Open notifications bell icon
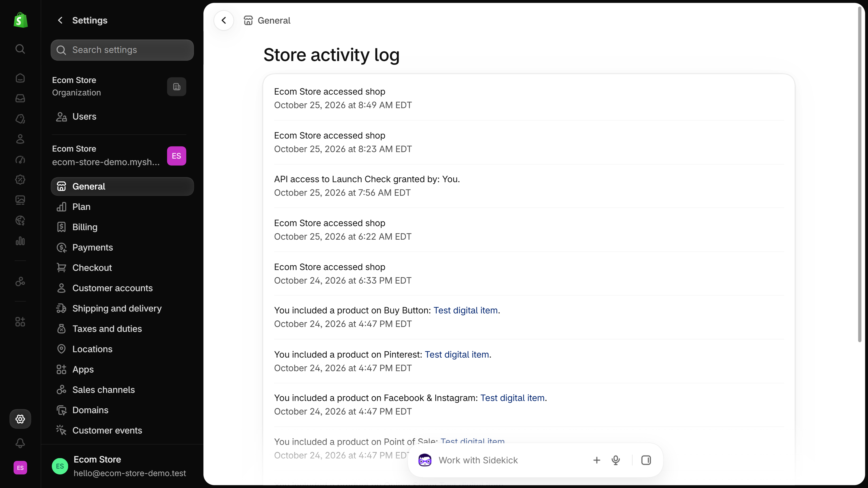 pyautogui.click(x=20, y=443)
